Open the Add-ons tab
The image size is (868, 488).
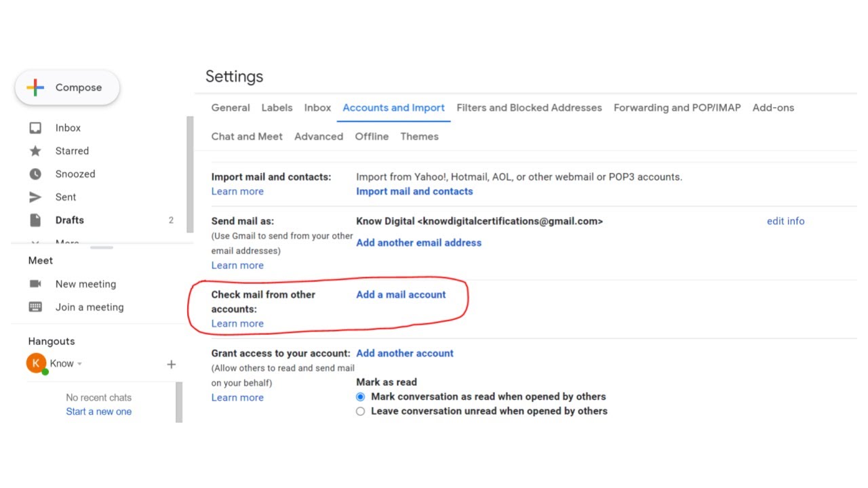(x=773, y=108)
